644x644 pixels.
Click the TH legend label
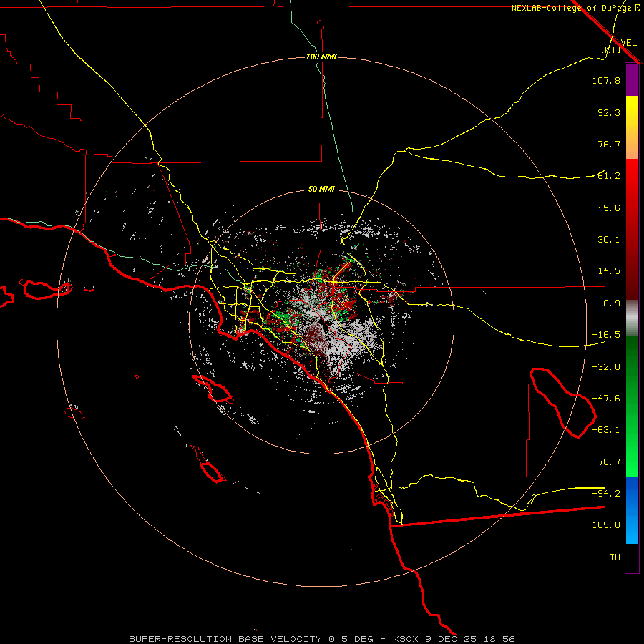click(615, 557)
